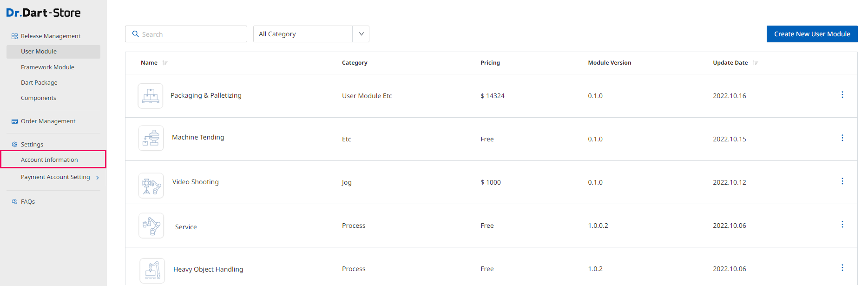
Task: Expand Payment Account Setting chevron
Action: [98, 178]
